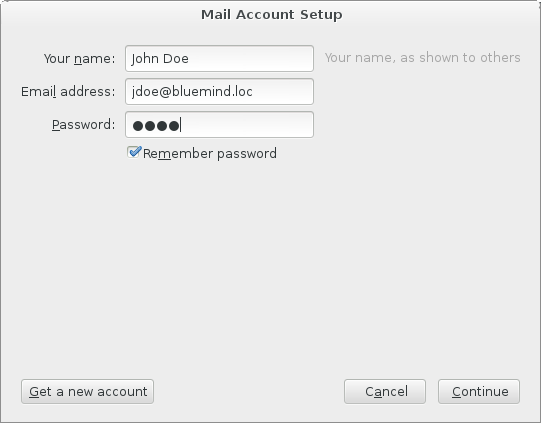
Task: Click "bluemind" in the email address
Action: point(201,91)
